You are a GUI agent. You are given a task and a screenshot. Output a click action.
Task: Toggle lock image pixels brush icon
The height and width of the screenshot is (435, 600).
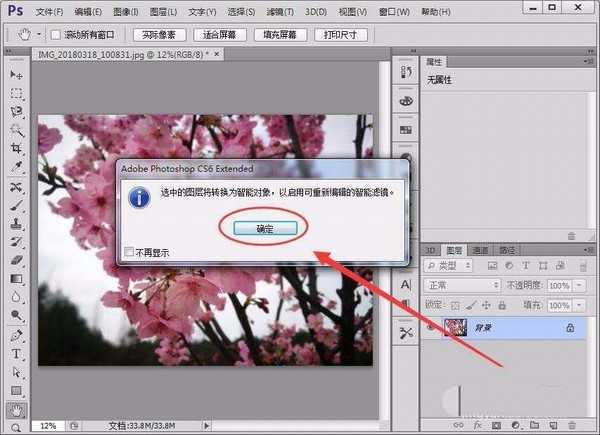pyautogui.click(x=471, y=305)
